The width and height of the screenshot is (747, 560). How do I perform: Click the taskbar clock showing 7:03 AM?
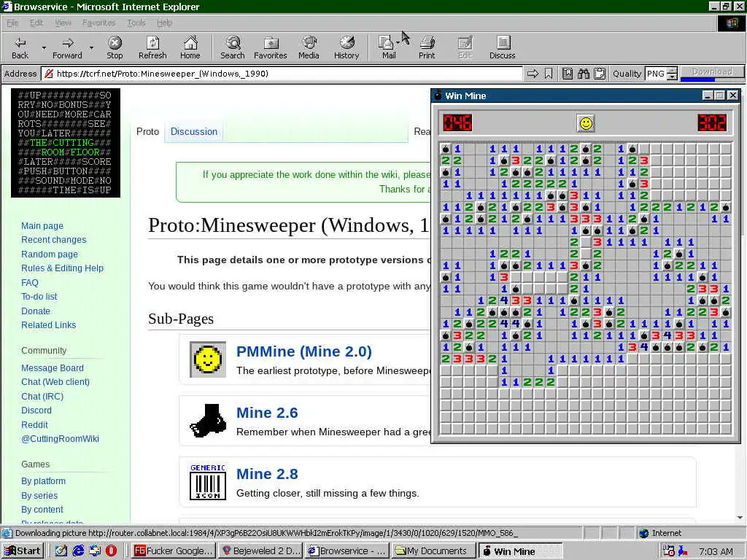click(716, 551)
